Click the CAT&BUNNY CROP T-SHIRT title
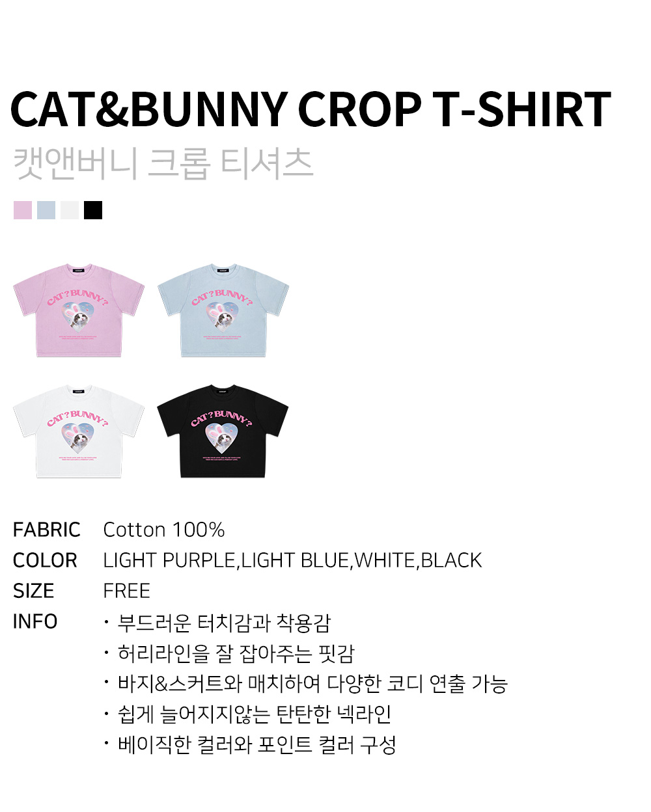 coord(311,109)
